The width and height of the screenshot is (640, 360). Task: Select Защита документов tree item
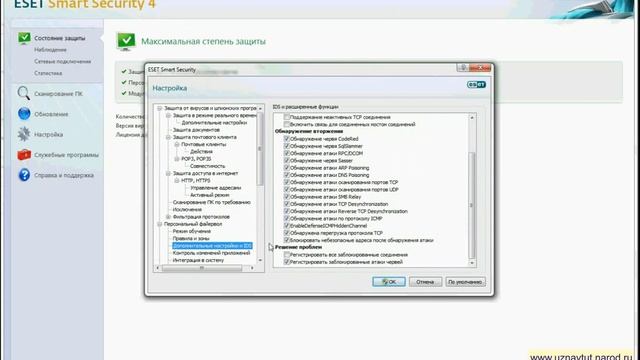point(196,130)
